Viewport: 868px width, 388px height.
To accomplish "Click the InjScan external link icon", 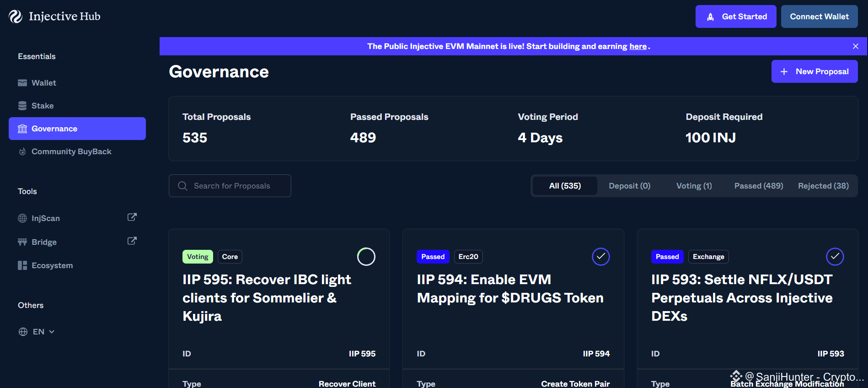I will click(x=132, y=217).
